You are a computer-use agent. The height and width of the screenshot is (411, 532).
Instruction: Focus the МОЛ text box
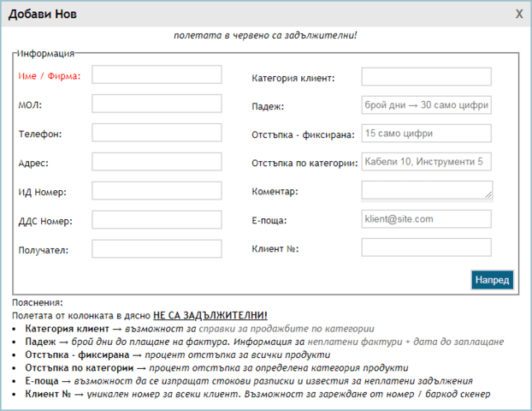pos(157,104)
